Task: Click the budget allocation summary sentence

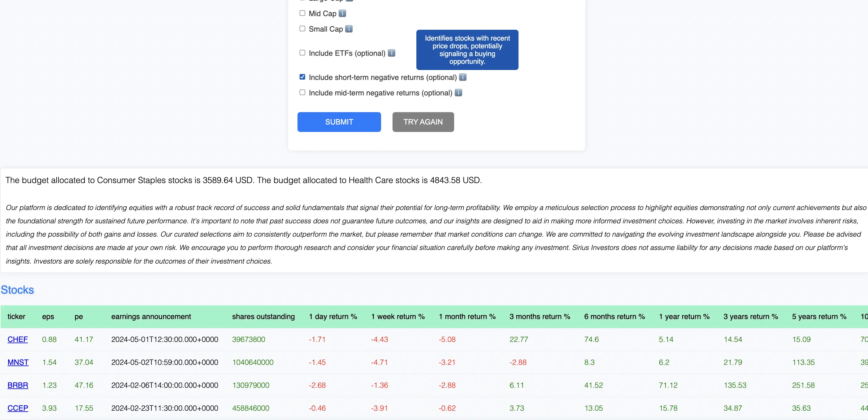Action: click(244, 180)
